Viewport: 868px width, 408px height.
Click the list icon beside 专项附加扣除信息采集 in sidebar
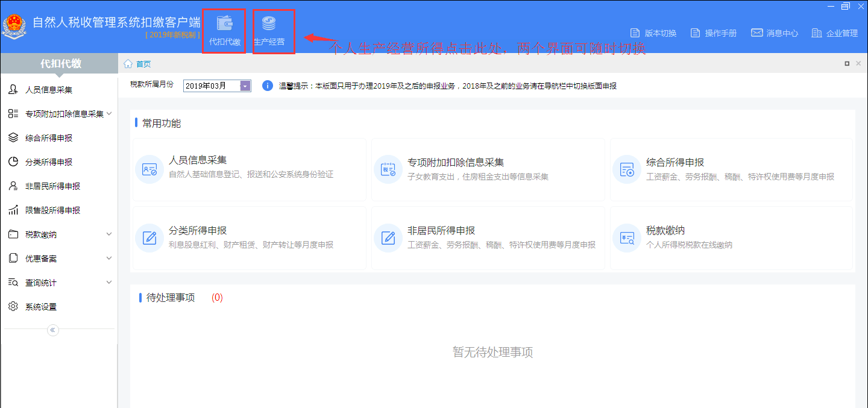13,114
